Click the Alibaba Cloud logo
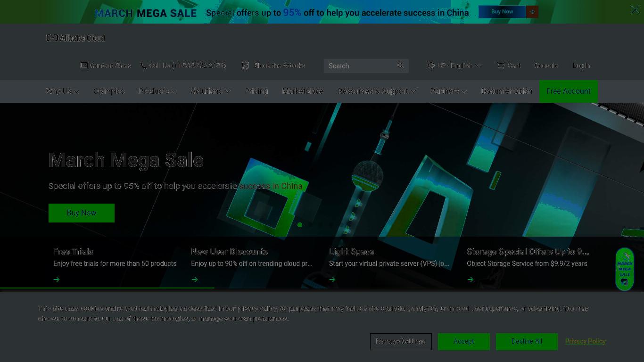The height and width of the screenshot is (362, 644). tap(76, 38)
